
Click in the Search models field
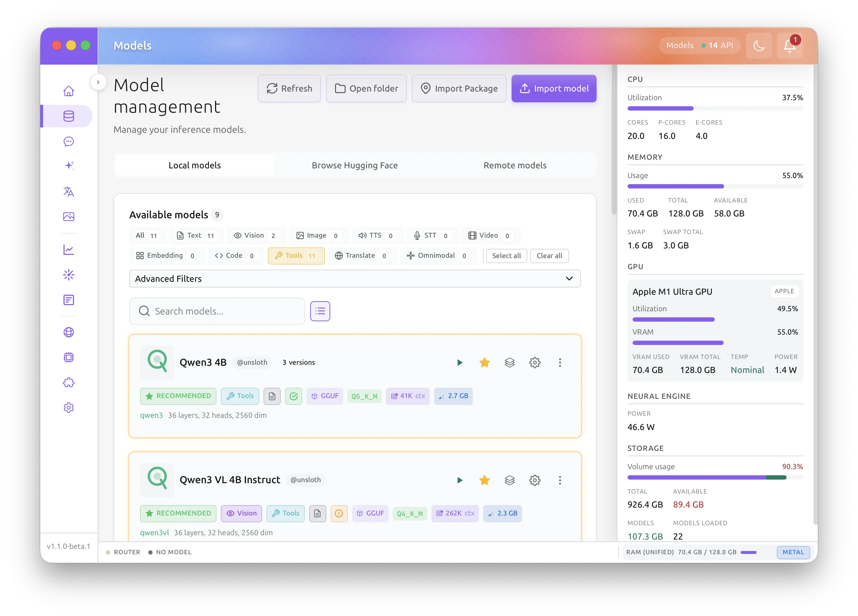[223, 311]
